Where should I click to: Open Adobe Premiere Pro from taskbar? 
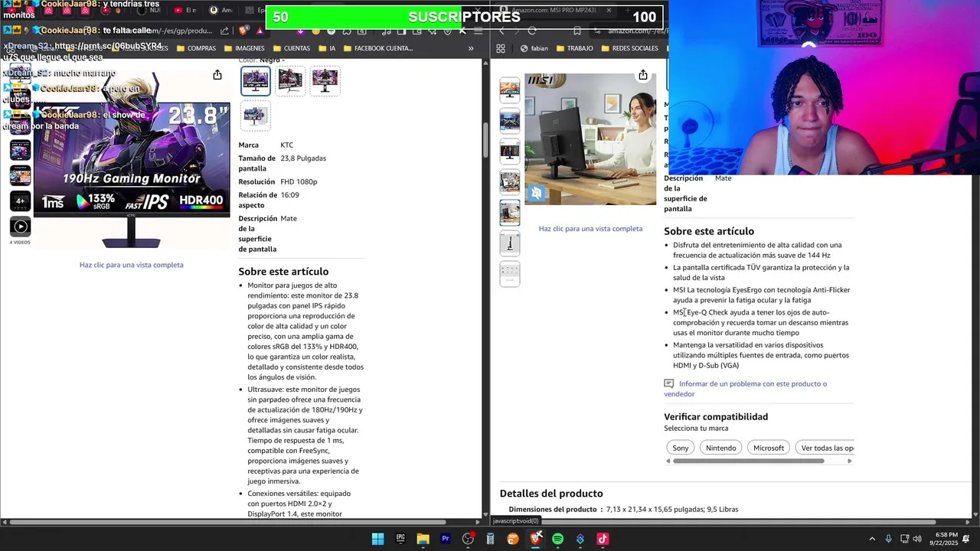446,539
